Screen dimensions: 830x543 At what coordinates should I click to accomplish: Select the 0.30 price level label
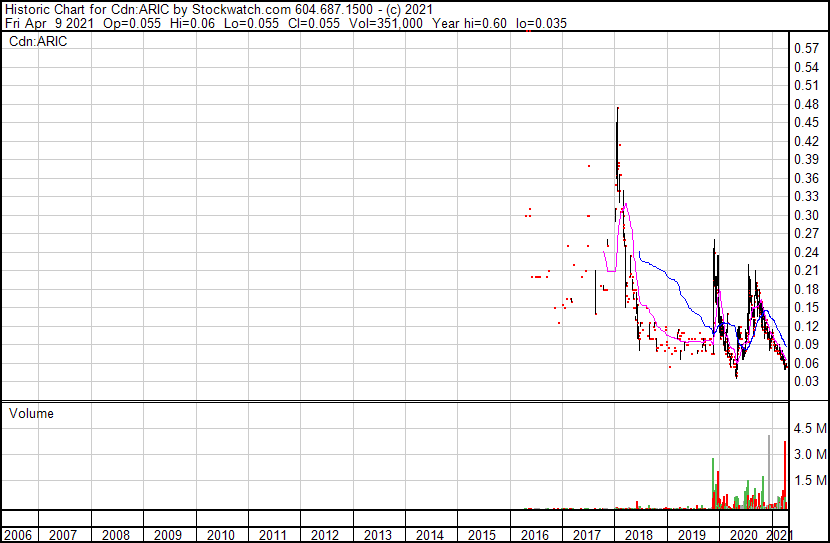coord(806,215)
